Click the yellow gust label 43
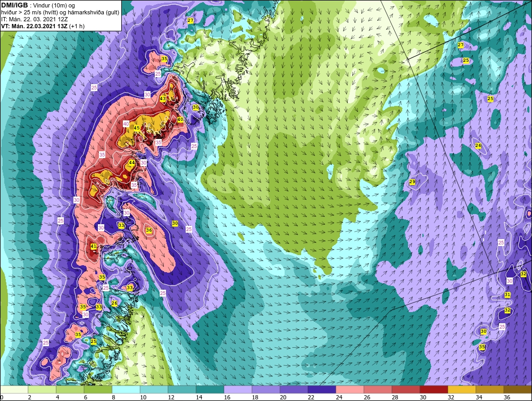Viewport: 532px width, 401px height. [x=163, y=99]
